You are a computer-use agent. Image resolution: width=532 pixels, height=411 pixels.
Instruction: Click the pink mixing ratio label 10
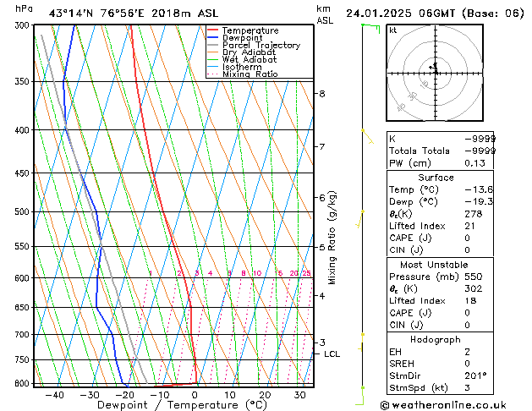[257, 273]
